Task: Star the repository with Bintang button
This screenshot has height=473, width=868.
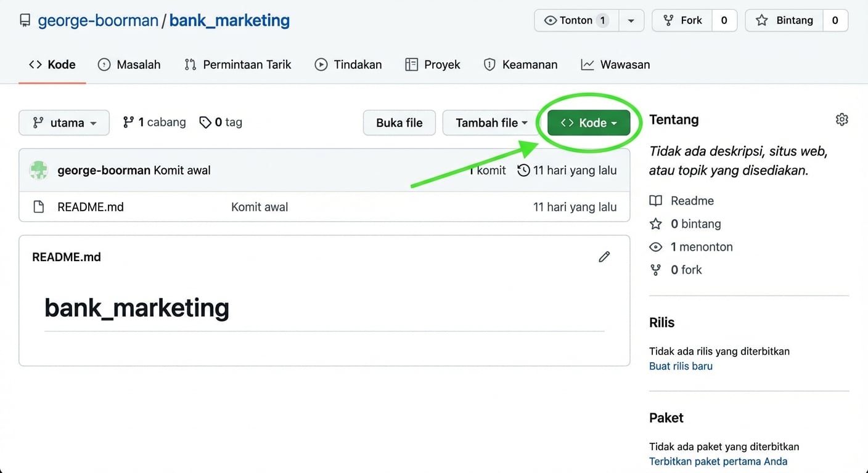Action: (785, 20)
